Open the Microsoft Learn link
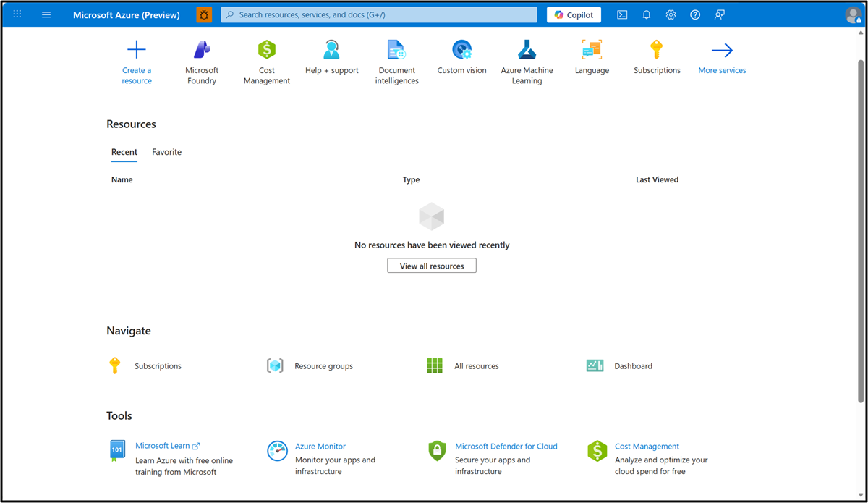Viewport: 868px width, 503px height. [167, 446]
